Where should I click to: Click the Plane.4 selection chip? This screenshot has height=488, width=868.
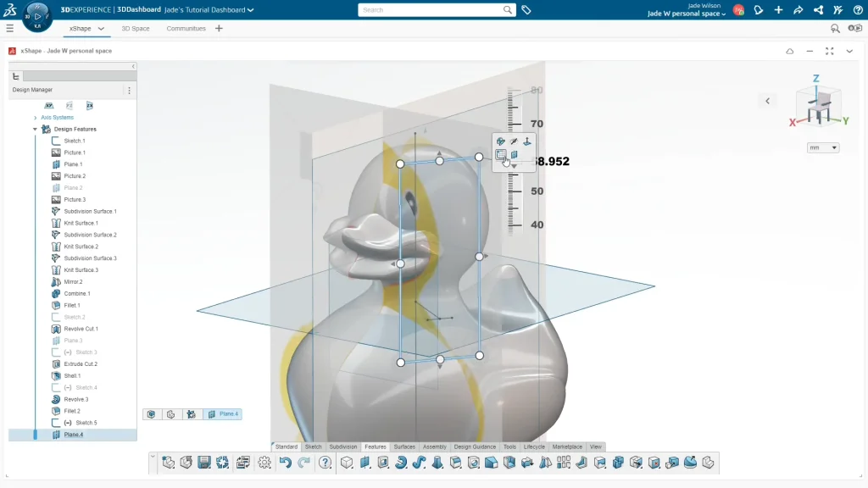(x=224, y=414)
